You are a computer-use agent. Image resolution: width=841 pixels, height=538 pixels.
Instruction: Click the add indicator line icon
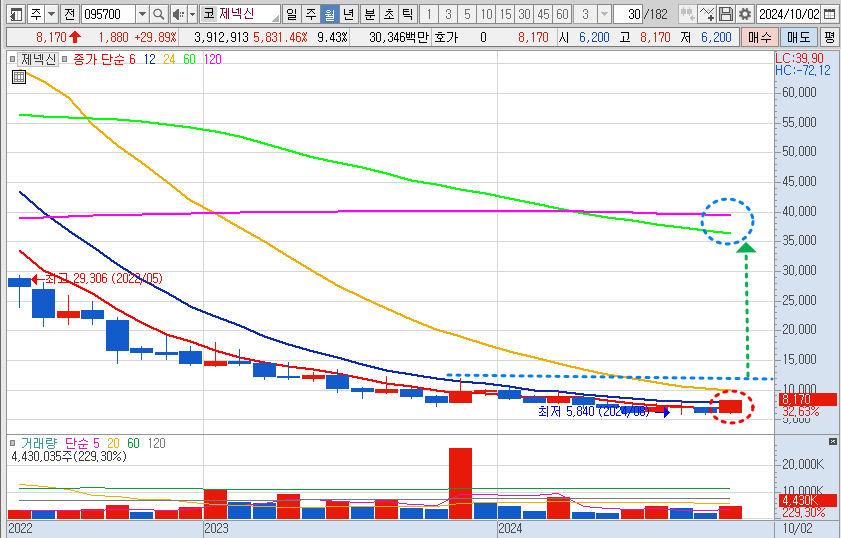point(706,14)
